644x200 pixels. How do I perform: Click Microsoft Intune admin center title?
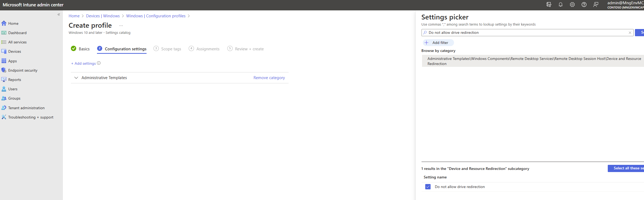pos(33,5)
